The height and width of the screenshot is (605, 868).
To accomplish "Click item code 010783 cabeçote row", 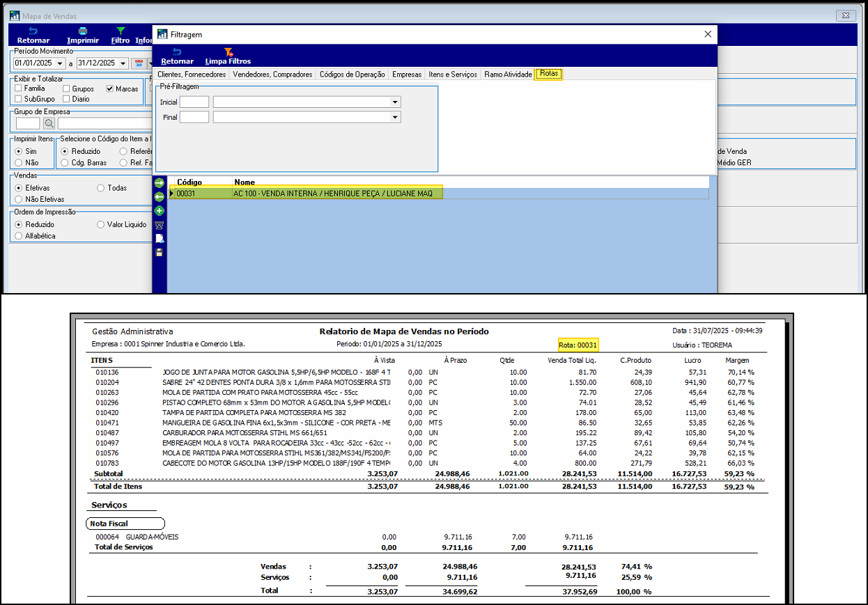I will [x=106, y=463].
